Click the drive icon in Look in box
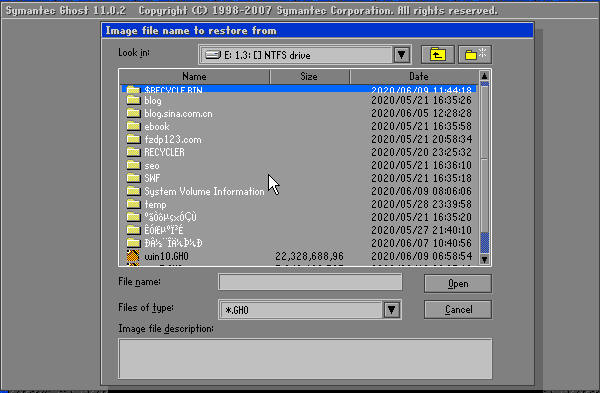The height and width of the screenshot is (393, 600). pos(213,55)
